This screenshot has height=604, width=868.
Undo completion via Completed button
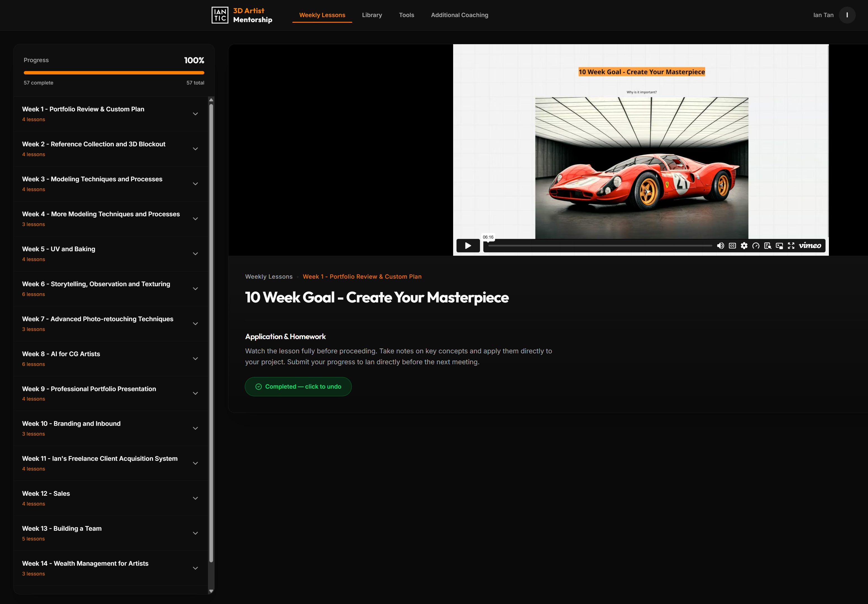[298, 386]
